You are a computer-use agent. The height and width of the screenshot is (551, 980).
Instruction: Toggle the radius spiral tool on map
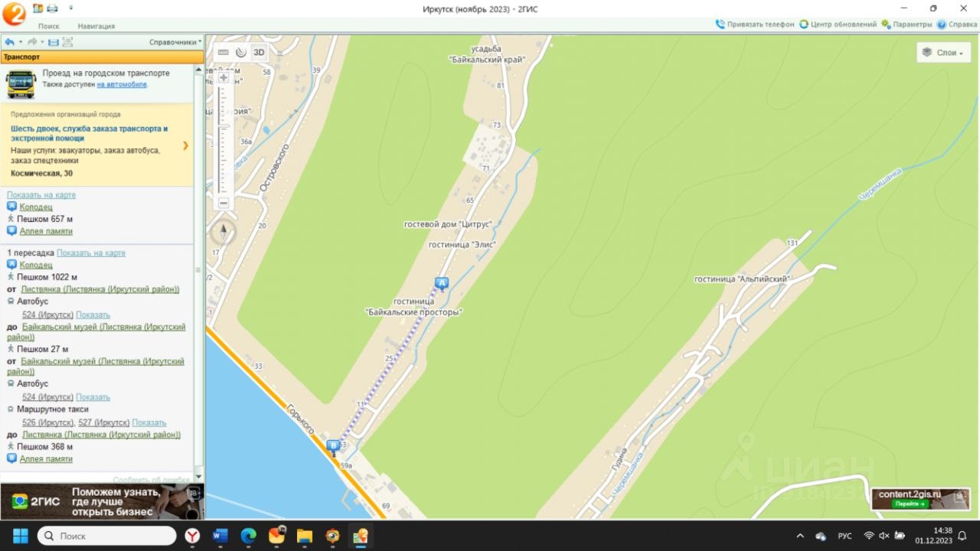(x=240, y=52)
